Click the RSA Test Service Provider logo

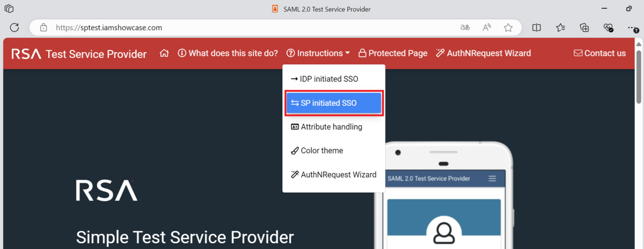coord(79,54)
